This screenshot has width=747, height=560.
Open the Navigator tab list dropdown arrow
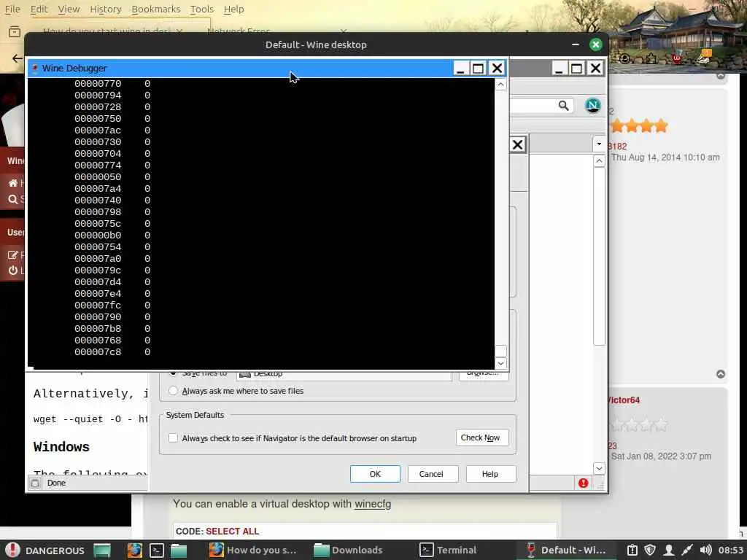[599, 144]
